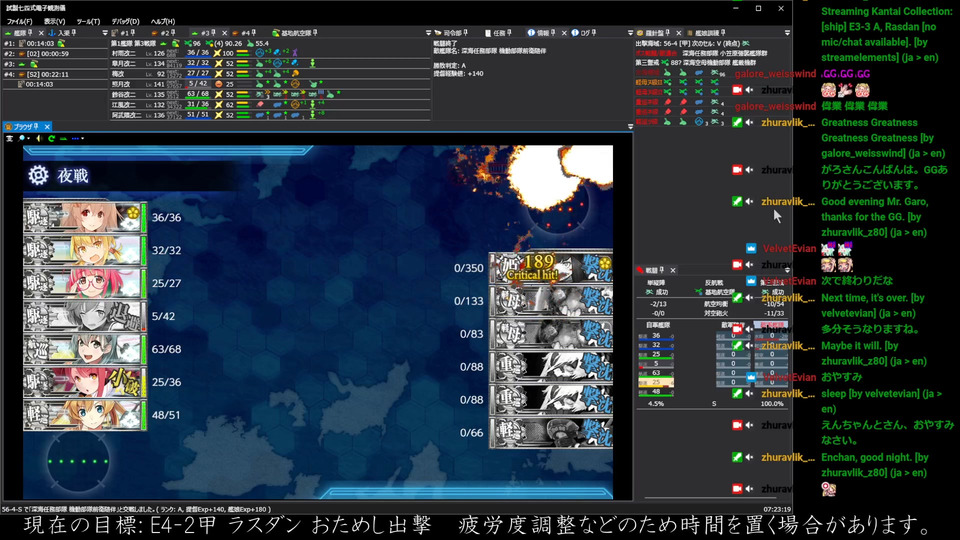Expand the browser pane window list arrow

[630, 127]
